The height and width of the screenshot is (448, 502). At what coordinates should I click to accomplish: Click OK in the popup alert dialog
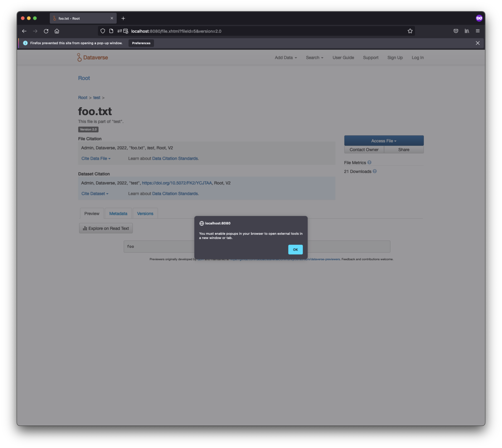tap(295, 250)
